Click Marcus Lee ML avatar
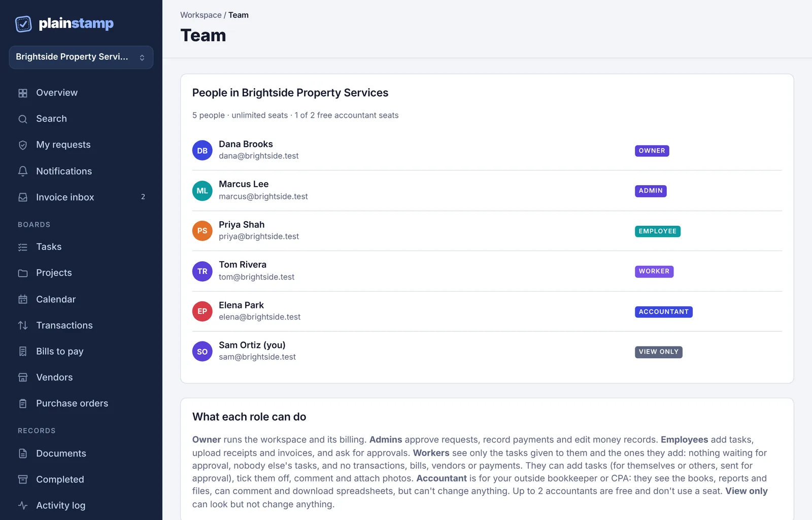 [x=202, y=191]
